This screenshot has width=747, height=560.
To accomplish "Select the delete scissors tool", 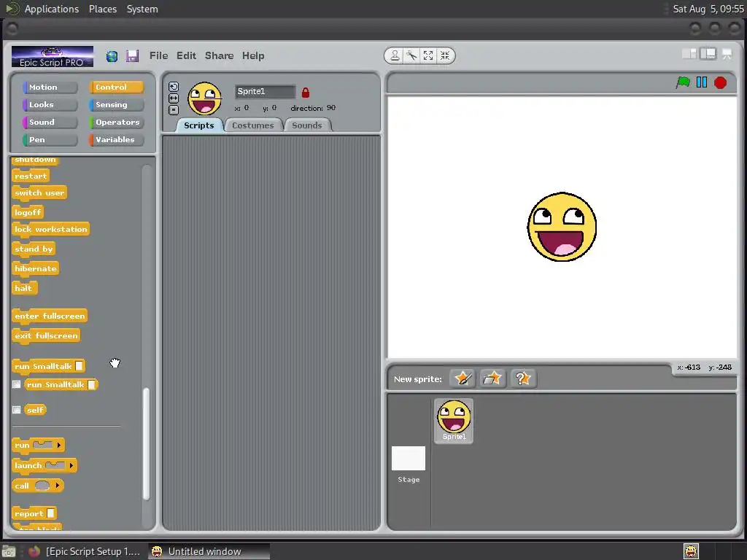I will (411, 55).
